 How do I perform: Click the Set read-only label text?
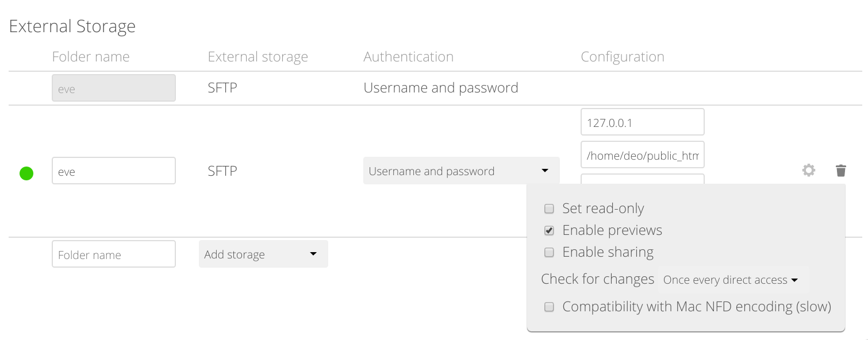602,208
